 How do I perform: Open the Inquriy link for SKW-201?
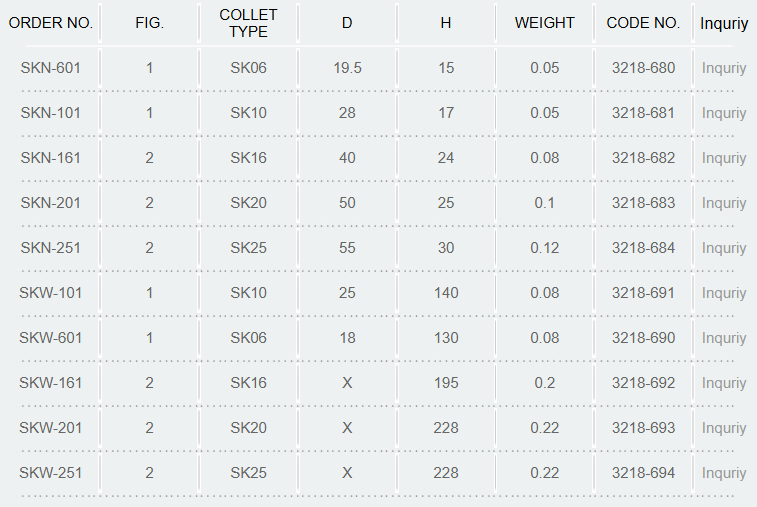click(724, 428)
